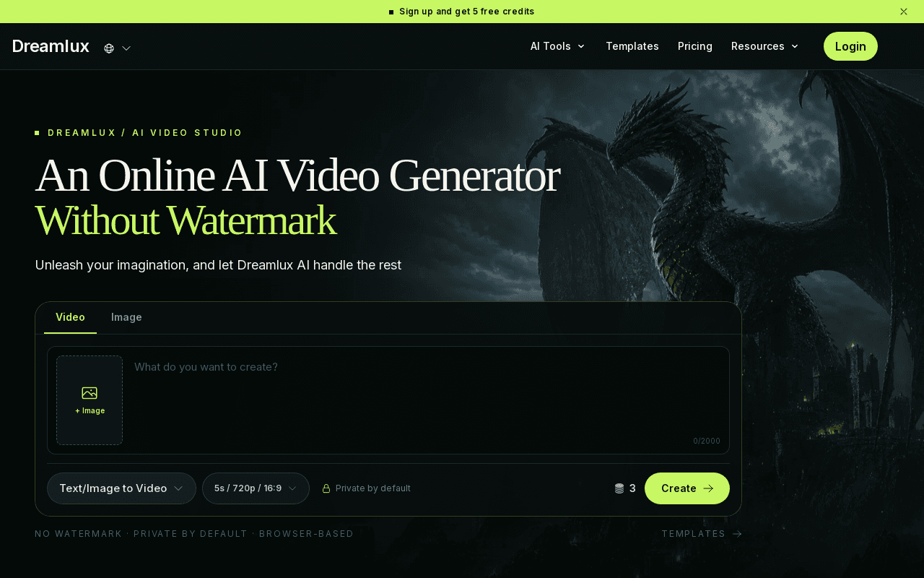
Task: Expand the Resources menu
Action: point(765,46)
